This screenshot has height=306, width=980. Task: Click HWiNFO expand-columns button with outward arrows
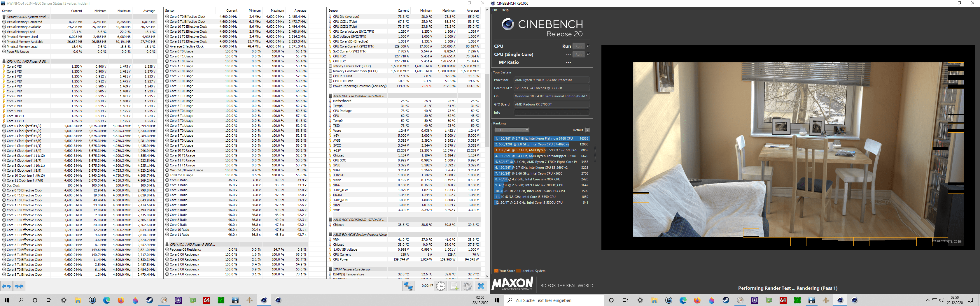(6, 286)
